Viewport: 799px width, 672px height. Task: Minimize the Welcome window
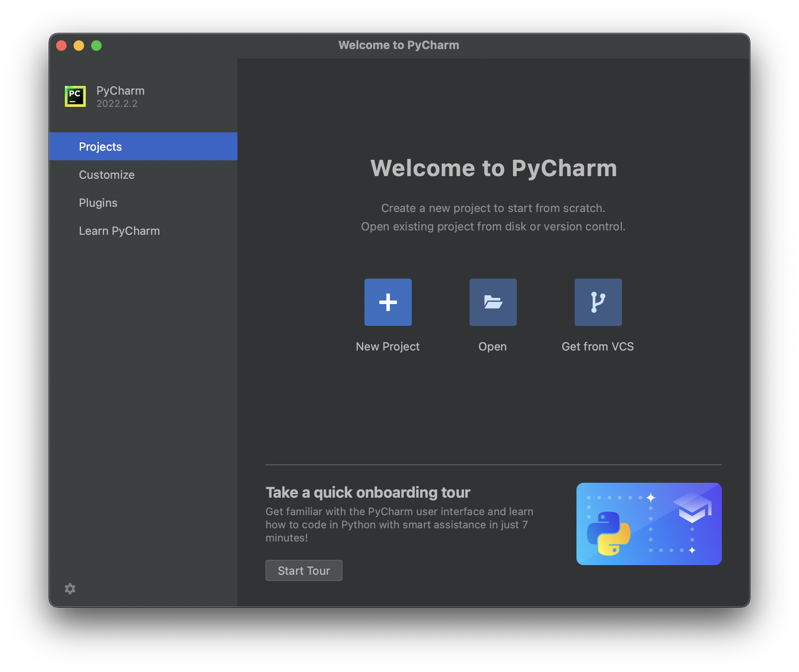pyautogui.click(x=79, y=46)
